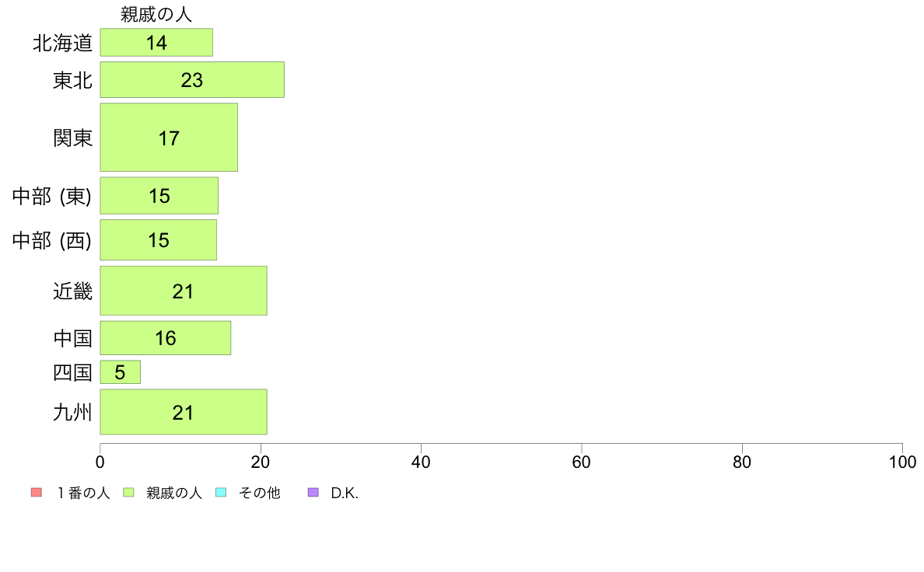Click the 1番の人 legend label text
Viewport: 924px width, 572px height.
[84, 493]
